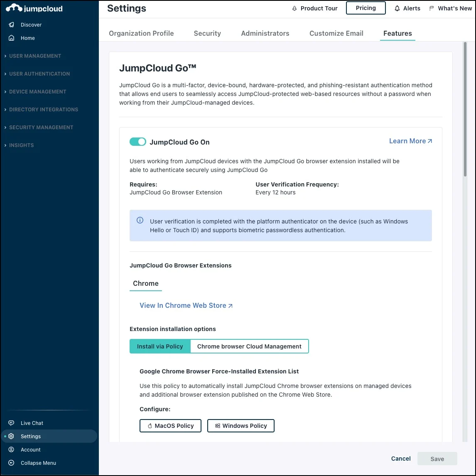Image resolution: width=476 pixels, height=476 pixels.
Task: Open Alerts via the bell icon
Action: (397, 8)
